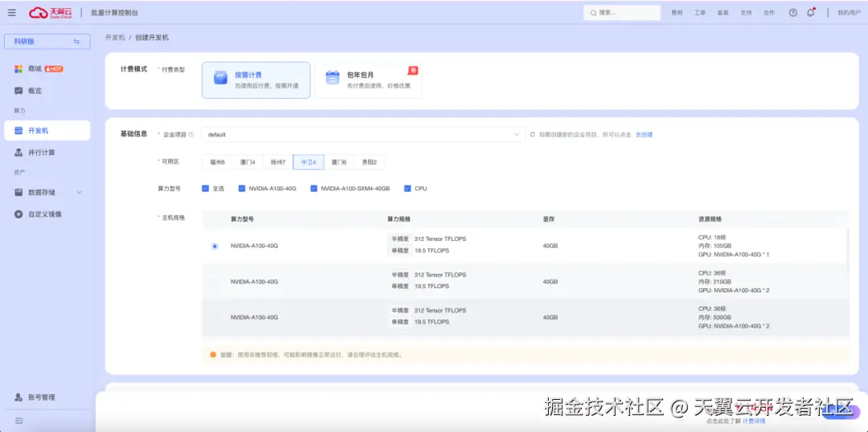Toggle the CPU compute type checkbox

pyautogui.click(x=408, y=189)
